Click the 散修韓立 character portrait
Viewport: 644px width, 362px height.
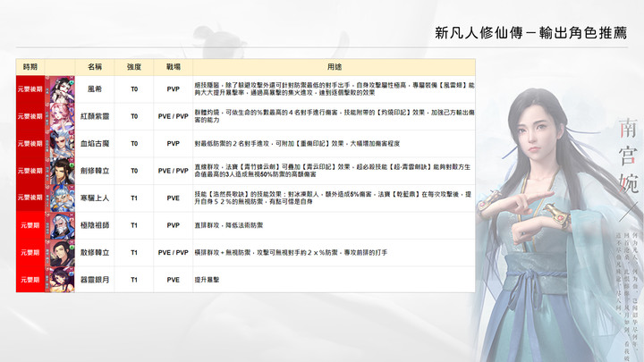click(63, 252)
